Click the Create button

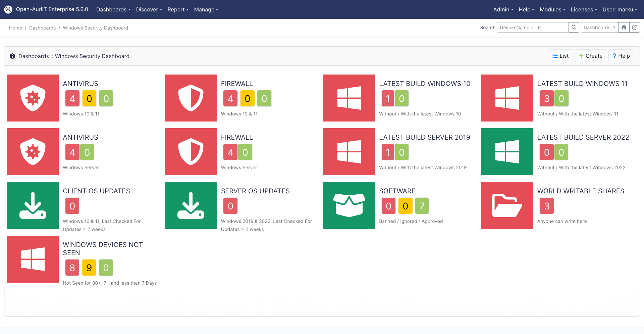pos(591,56)
